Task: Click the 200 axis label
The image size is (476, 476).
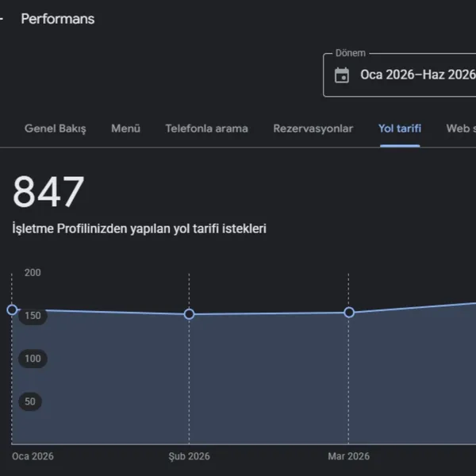Action: 33,273
